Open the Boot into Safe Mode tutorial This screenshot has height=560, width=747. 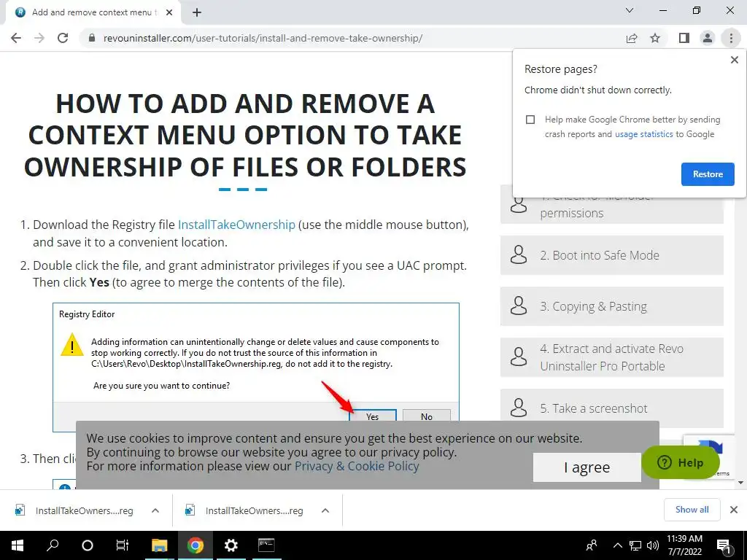pyautogui.click(x=612, y=255)
